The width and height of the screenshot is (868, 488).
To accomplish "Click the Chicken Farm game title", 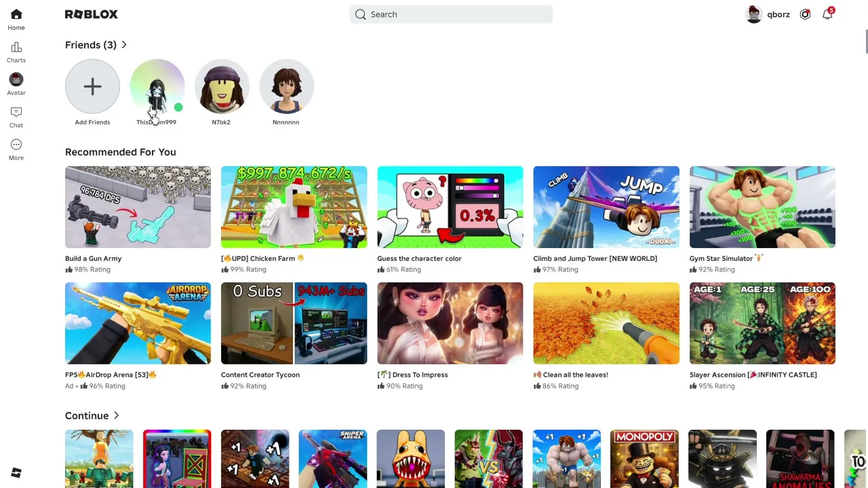I will 262,258.
